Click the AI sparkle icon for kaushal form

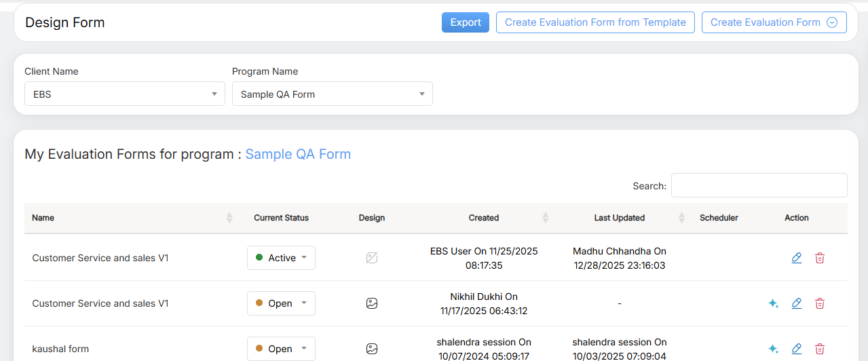click(773, 349)
